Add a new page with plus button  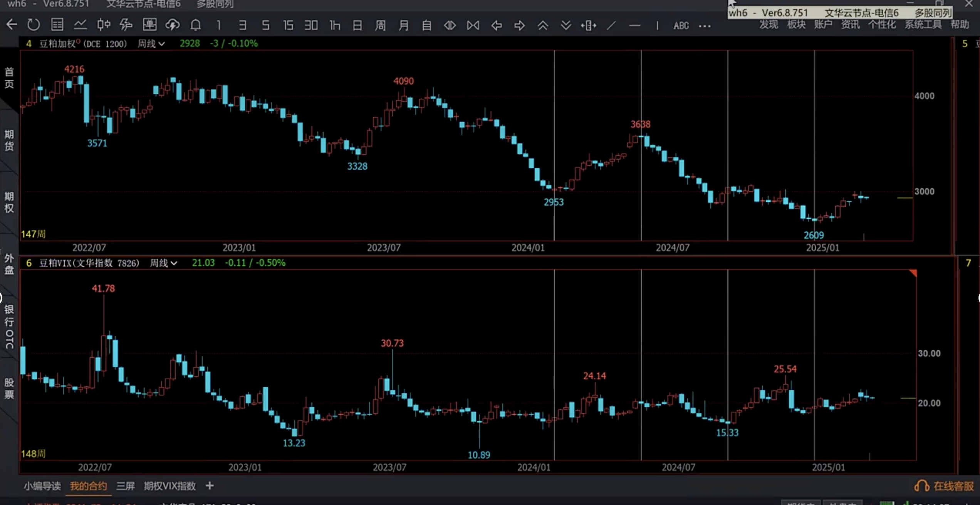click(210, 486)
